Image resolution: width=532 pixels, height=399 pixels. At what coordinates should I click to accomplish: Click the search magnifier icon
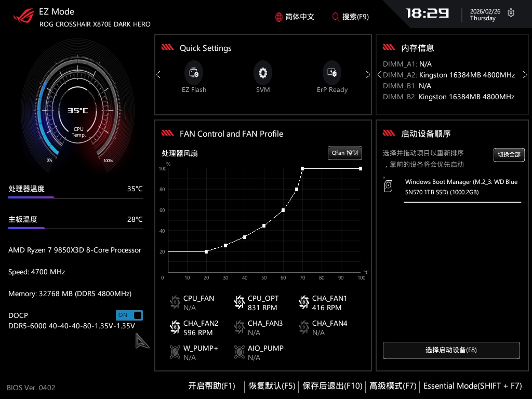click(x=336, y=17)
